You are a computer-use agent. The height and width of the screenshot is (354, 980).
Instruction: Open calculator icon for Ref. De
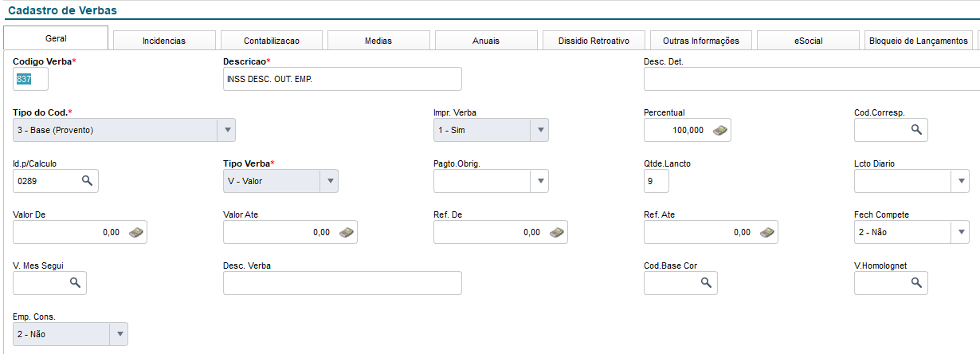(x=556, y=232)
